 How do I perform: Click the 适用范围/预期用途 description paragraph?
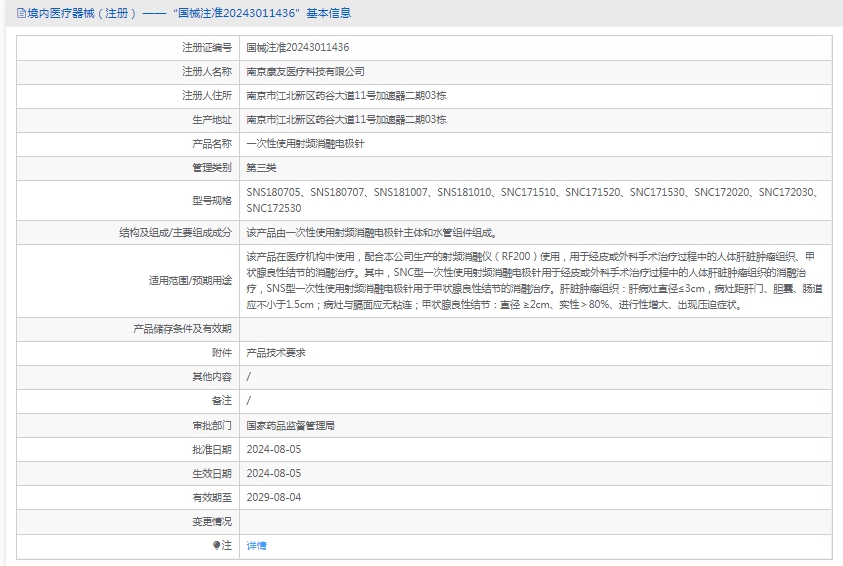click(x=535, y=281)
